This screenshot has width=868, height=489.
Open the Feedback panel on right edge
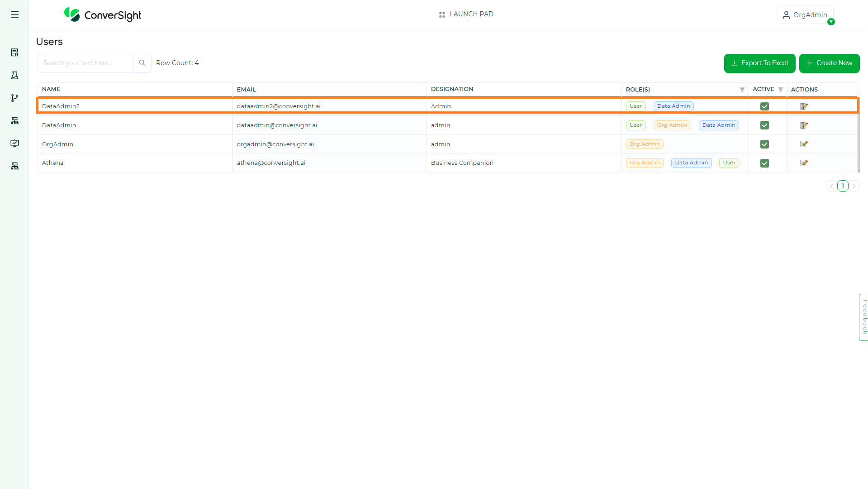tap(863, 317)
